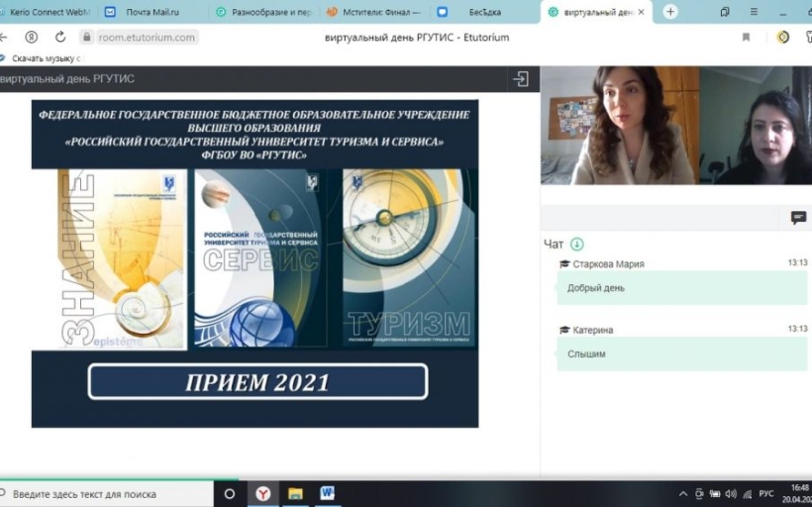Click the Yandex home button icon
Screen dimensions: 812x507
[32, 38]
